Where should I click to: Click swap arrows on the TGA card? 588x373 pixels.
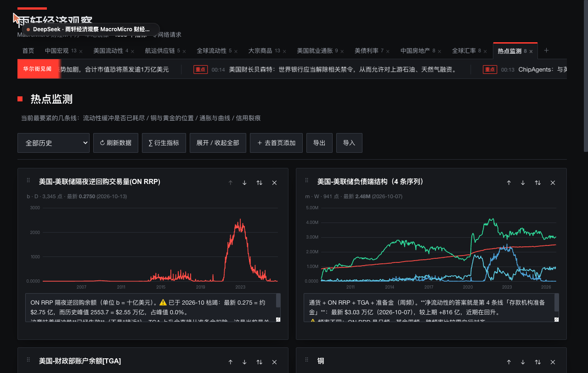coord(260,362)
